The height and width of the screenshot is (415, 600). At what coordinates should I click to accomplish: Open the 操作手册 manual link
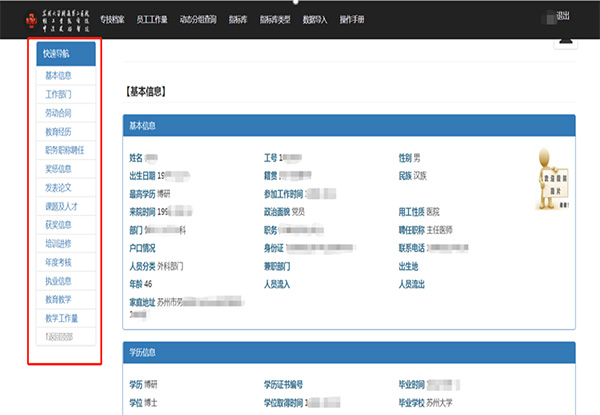pyautogui.click(x=357, y=19)
